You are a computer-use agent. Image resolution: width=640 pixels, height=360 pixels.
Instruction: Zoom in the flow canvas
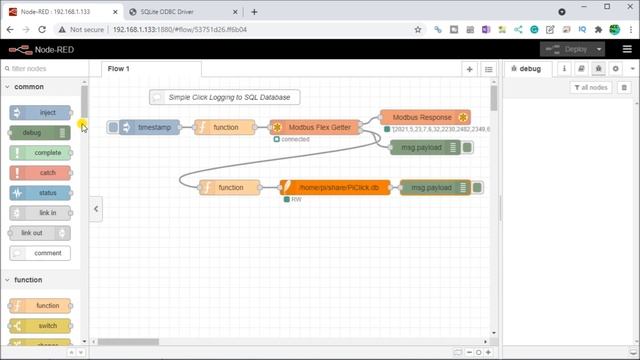click(x=488, y=352)
